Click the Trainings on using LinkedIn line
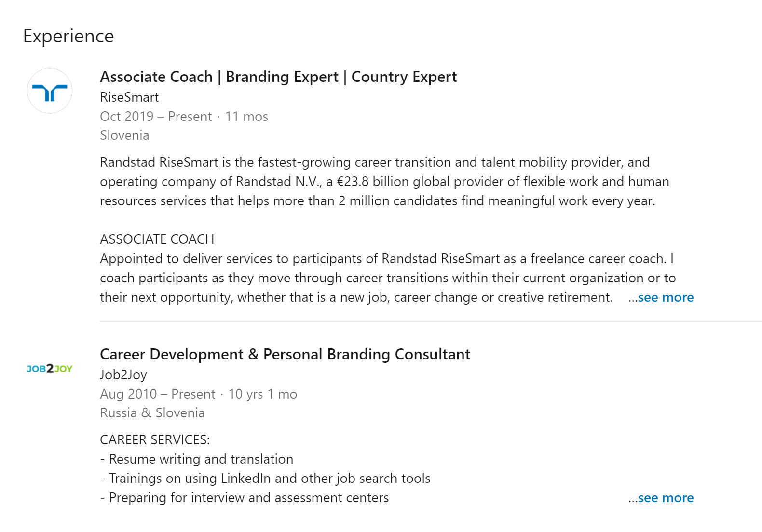This screenshot has width=762, height=532. point(265,479)
